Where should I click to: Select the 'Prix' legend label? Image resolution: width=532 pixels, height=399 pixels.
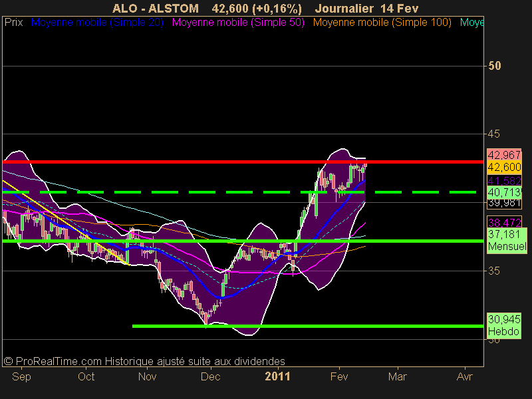[13, 23]
